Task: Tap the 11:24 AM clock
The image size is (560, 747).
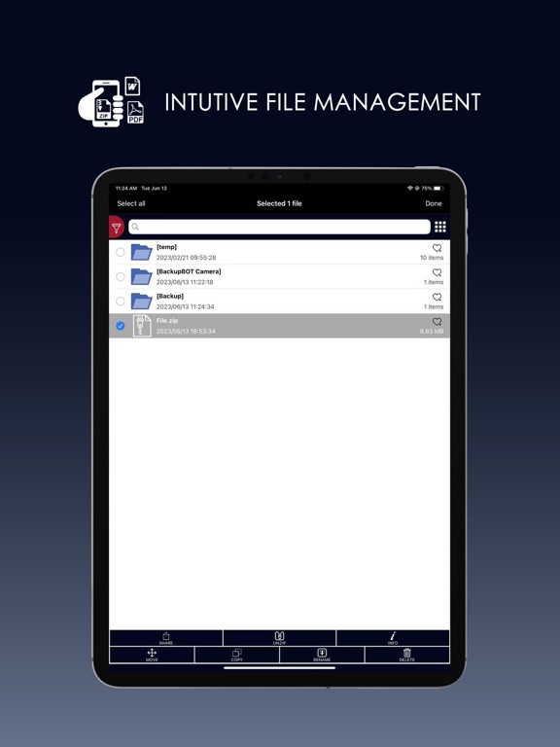Action: [x=126, y=188]
